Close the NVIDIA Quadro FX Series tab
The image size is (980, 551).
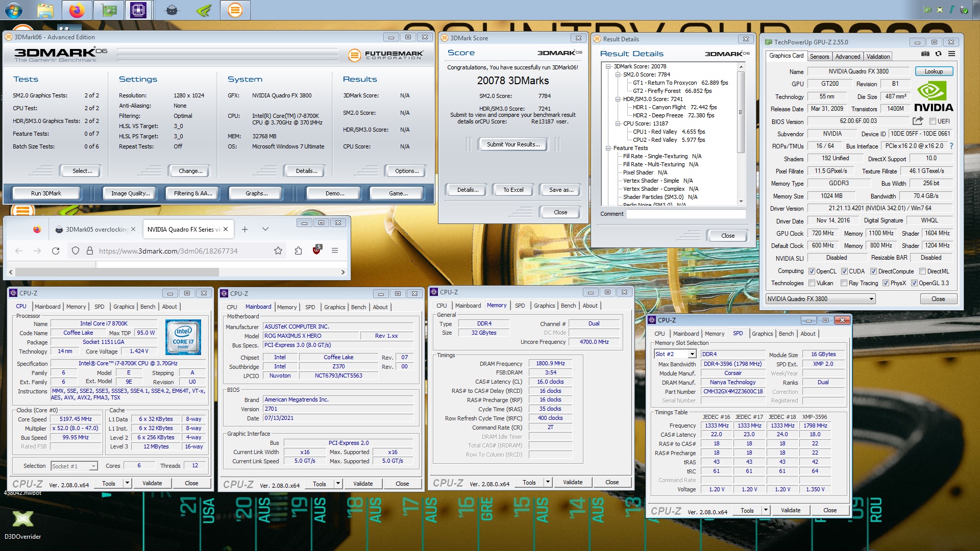coord(226,229)
